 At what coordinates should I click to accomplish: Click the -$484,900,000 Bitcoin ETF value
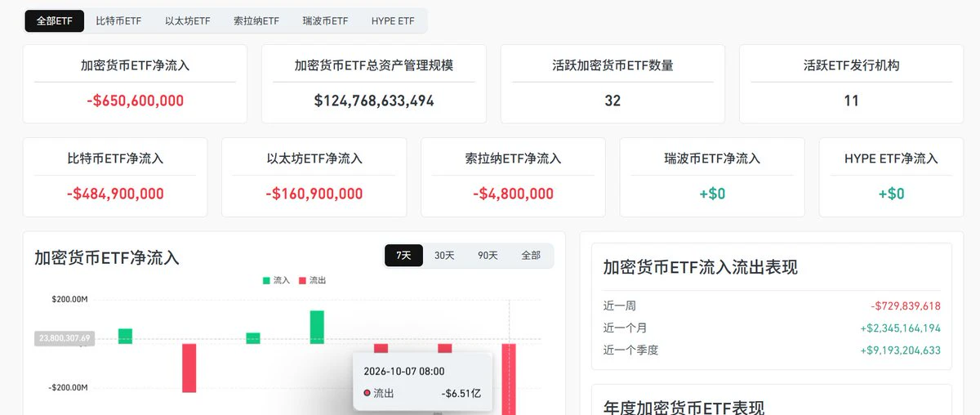[x=115, y=194]
